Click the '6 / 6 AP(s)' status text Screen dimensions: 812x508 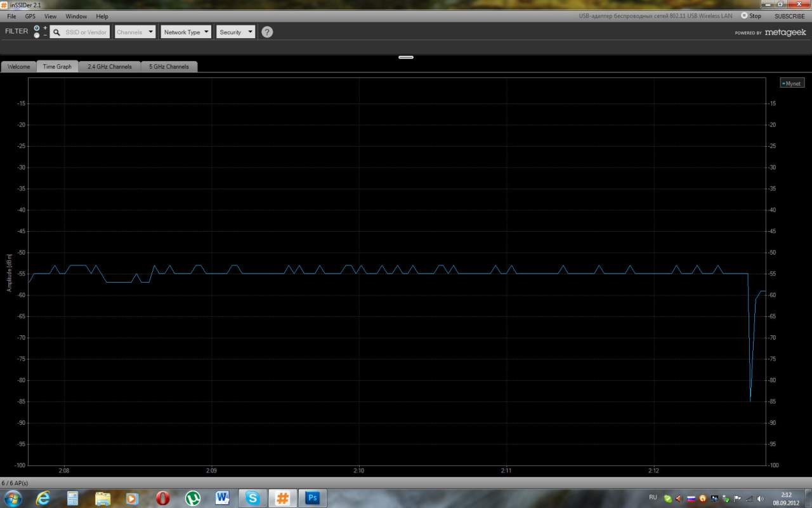[15, 483]
